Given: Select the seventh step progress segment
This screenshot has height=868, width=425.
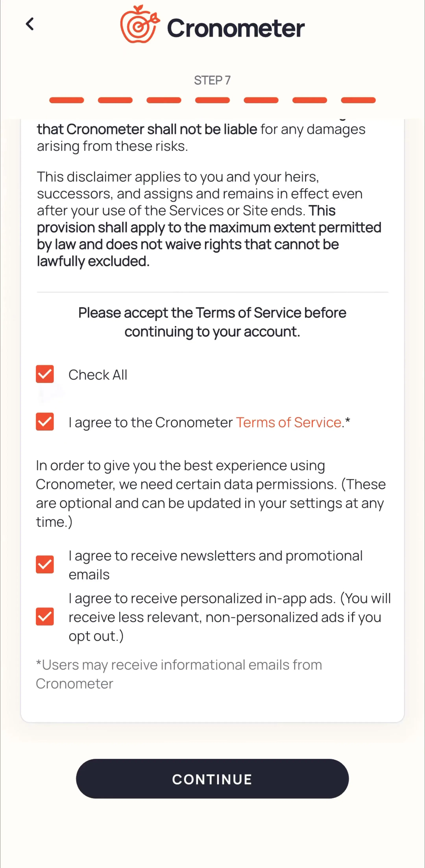Looking at the screenshot, I should pos(358,100).
